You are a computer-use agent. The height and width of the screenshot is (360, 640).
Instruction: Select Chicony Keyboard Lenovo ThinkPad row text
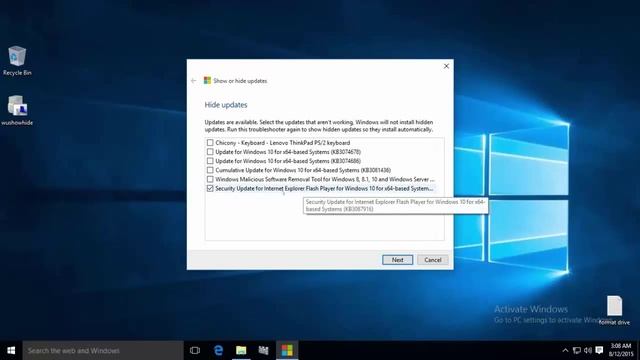coord(282,142)
